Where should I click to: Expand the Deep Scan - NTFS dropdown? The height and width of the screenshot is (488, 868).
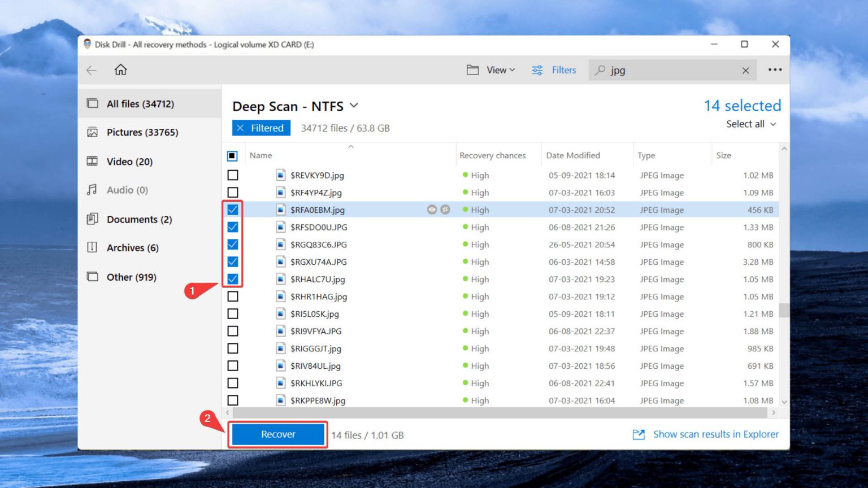pos(354,106)
